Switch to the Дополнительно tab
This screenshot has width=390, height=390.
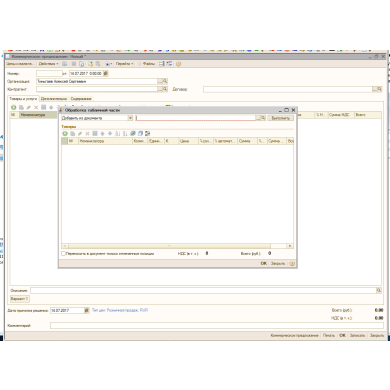(54, 99)
